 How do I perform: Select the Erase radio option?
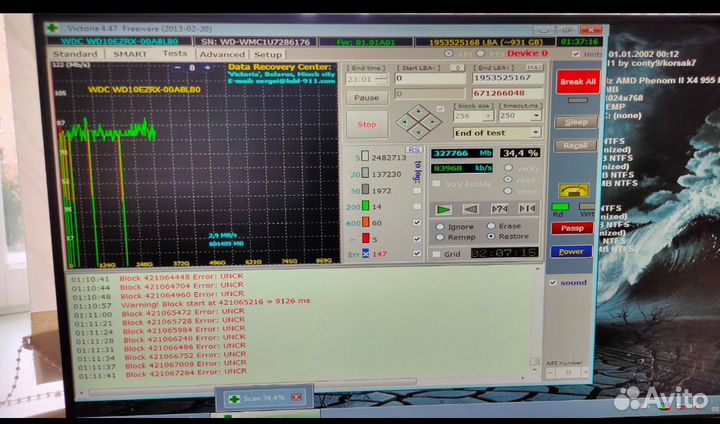click(491, 226)
